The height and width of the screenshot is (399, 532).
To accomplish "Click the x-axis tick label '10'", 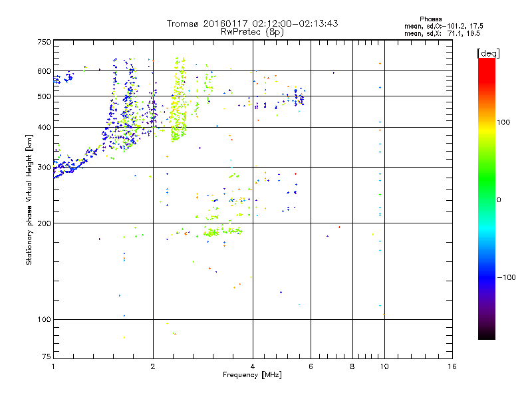I will [x=384, y=366].
